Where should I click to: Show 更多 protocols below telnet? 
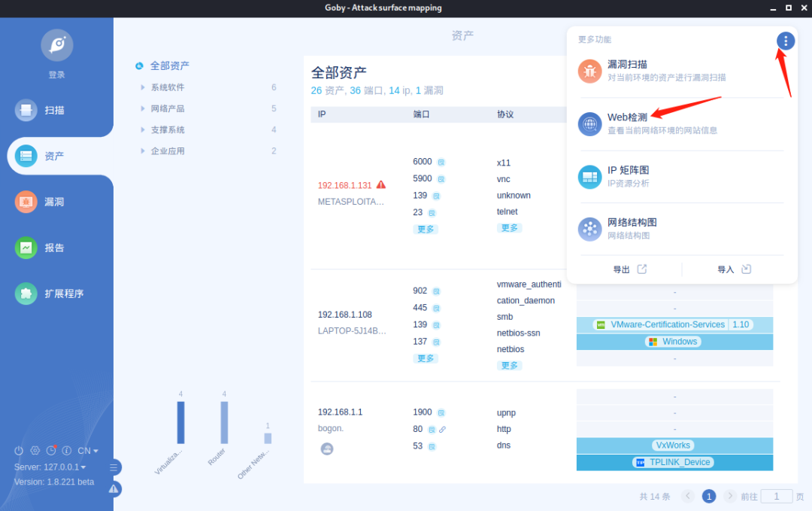coord(510,228)
